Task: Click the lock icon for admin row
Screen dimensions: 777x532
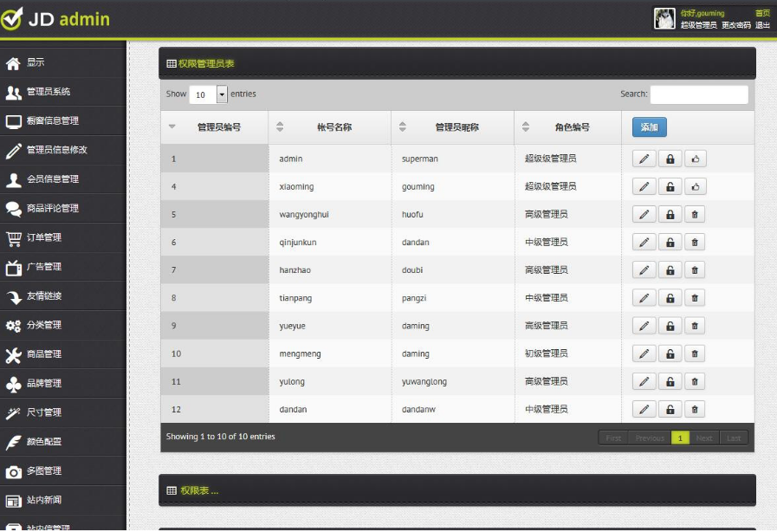Action: (x=670, y=159)
